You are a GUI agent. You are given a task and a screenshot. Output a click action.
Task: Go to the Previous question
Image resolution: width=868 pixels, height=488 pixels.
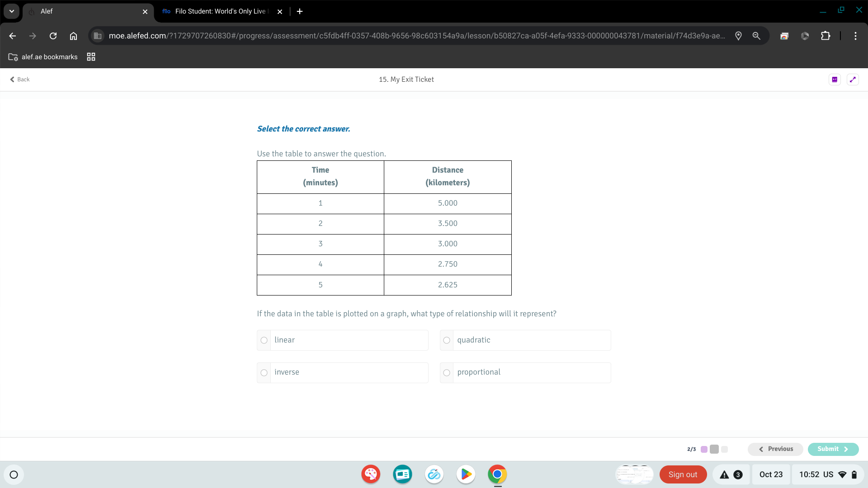click(x=775, y=449)
